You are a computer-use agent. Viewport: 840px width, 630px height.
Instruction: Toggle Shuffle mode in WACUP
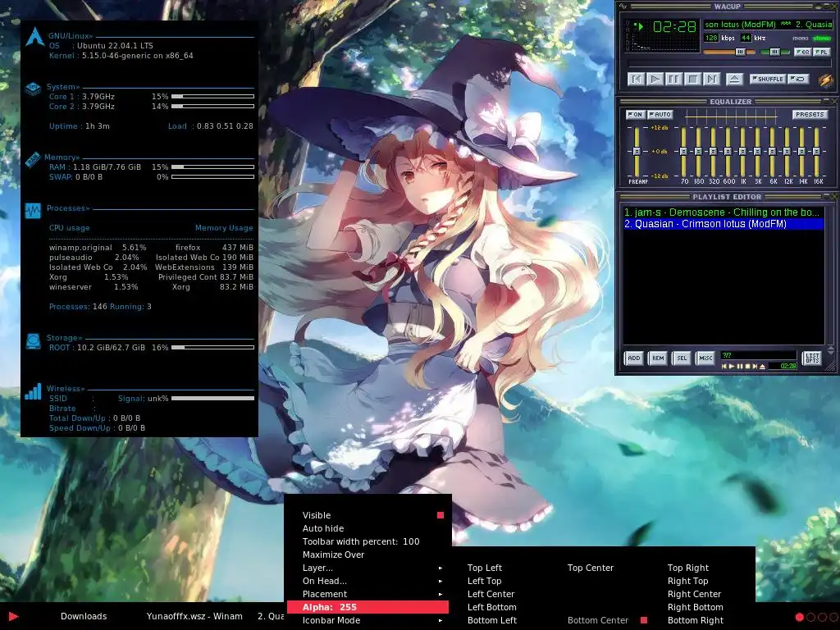point(768,79)
